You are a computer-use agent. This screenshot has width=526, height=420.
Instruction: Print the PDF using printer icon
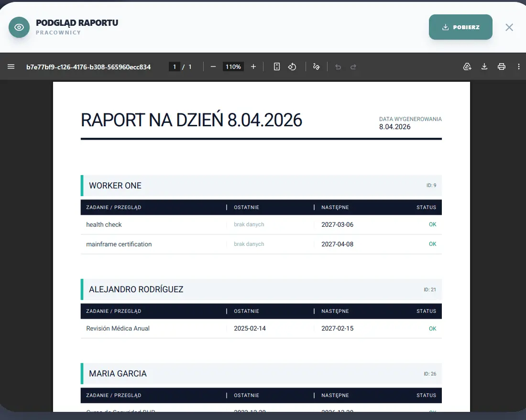point(502,67)
